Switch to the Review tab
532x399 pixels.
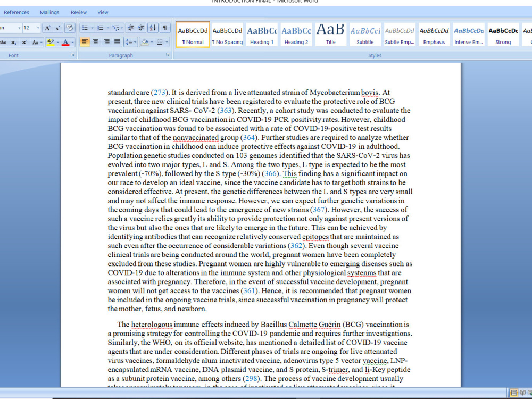(x=79, y=12)
